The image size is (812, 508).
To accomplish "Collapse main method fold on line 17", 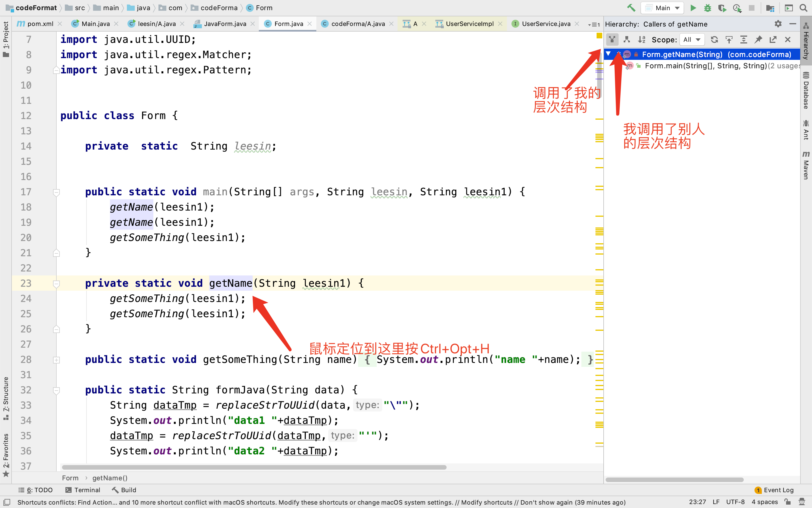I will [x=56, y=192].
